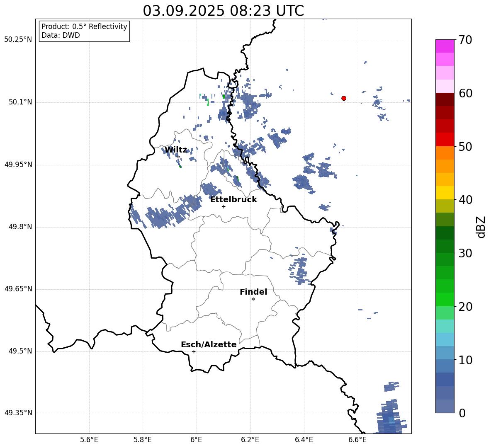
Task: Click the 50.25°N latitude label
Action: coord(18,40)
